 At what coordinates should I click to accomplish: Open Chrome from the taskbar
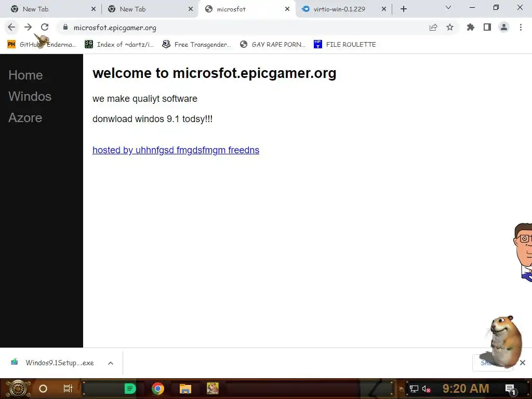pyautogui.click(x=158, y=389)
